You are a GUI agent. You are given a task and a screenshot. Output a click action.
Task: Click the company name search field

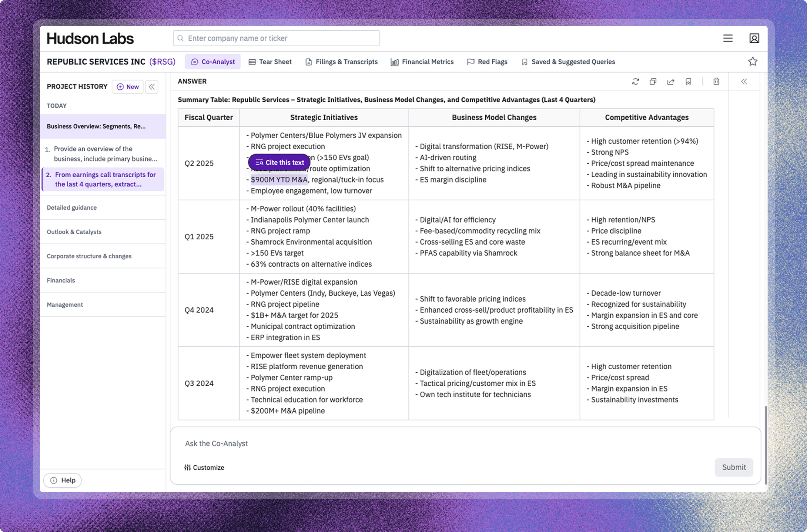pyautogui.click(x=276, y=38)
